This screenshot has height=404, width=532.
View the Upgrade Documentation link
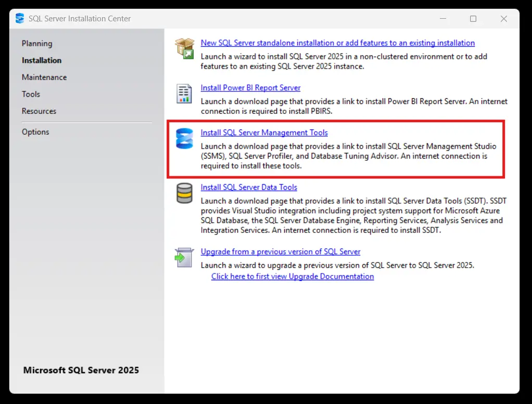(x=292, y=276)
